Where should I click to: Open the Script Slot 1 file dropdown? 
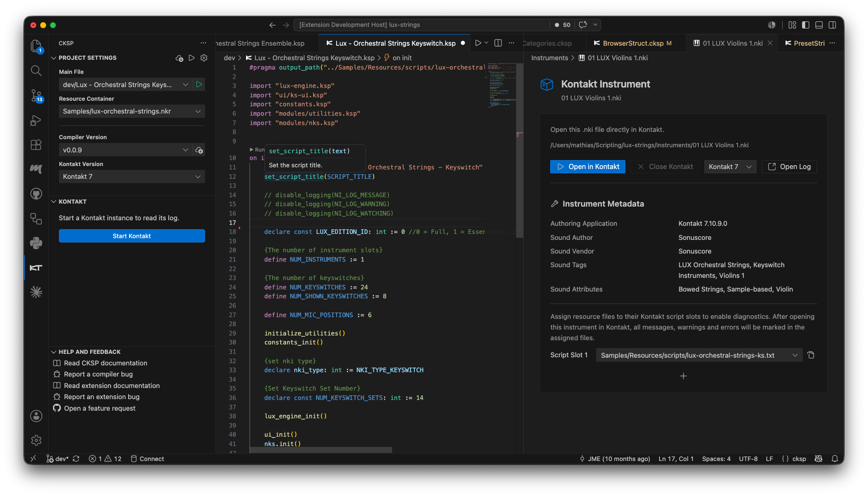tap(699, 355)
